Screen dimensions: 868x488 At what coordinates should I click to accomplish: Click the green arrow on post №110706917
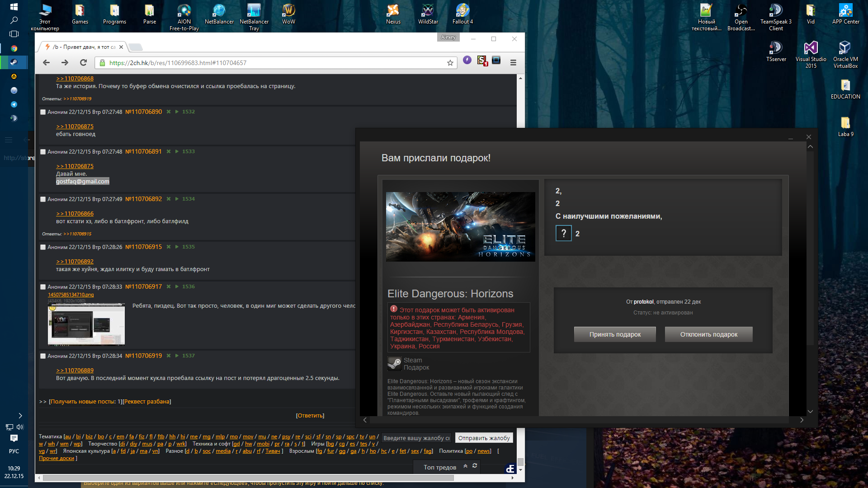pyautogui.click(x=177, y=286)
